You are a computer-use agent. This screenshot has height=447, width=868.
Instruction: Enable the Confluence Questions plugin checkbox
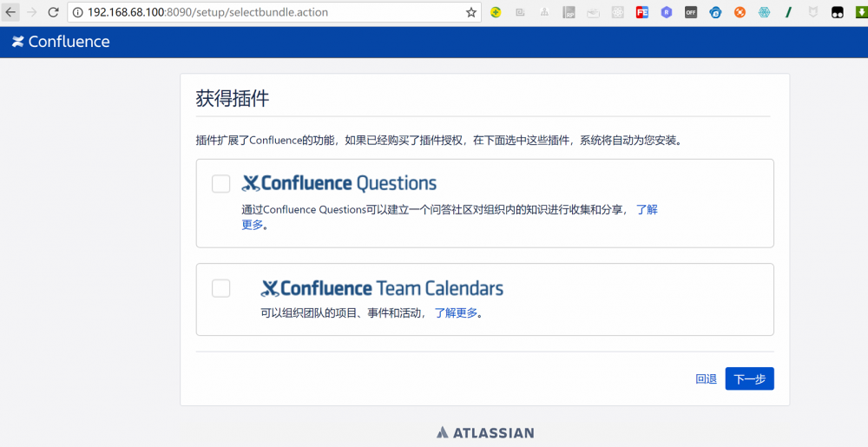pos(220,184)
